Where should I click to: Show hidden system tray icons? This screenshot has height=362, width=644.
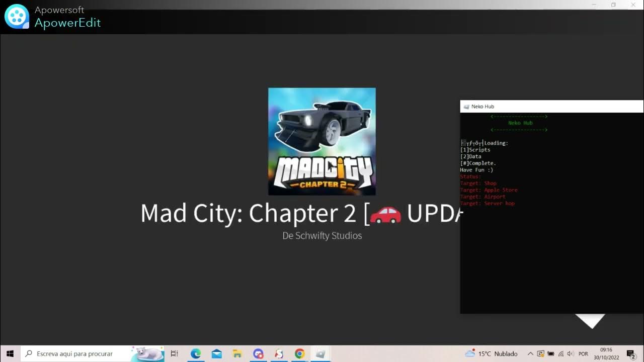click(530, 354)
